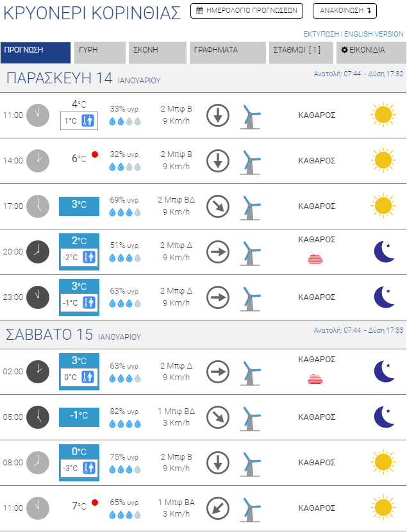Click the humidity droplets at Saturday 05:00

(x=125, y=424)
